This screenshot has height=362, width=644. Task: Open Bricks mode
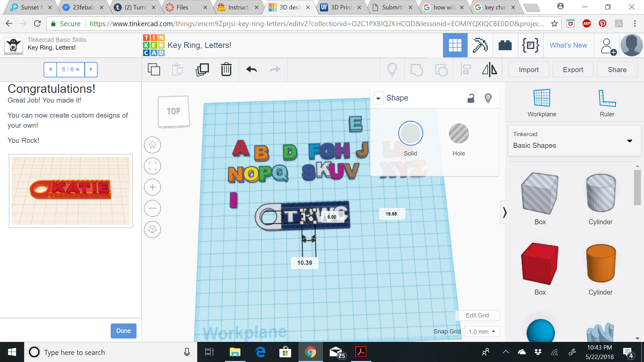(505, 45)
